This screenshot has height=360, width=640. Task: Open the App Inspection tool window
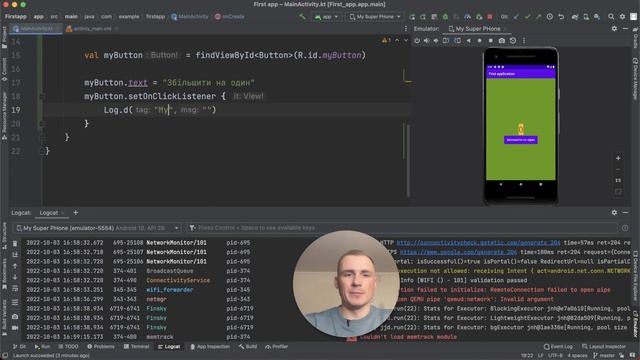(x=210, y=347)
